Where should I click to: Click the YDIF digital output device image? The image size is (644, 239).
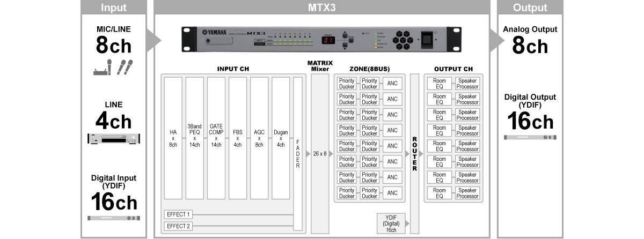pyautogui.click(x=530, y=137)
